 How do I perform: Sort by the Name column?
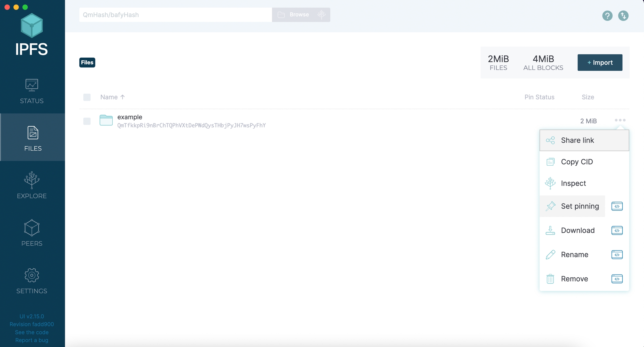pos(112,97)
